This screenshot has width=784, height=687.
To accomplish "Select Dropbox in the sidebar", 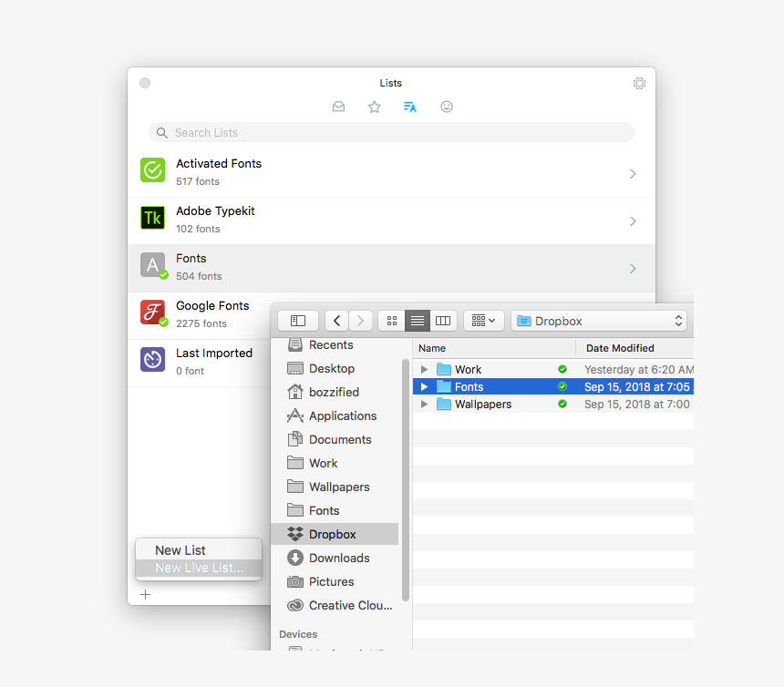I will [x=335, y=534].
